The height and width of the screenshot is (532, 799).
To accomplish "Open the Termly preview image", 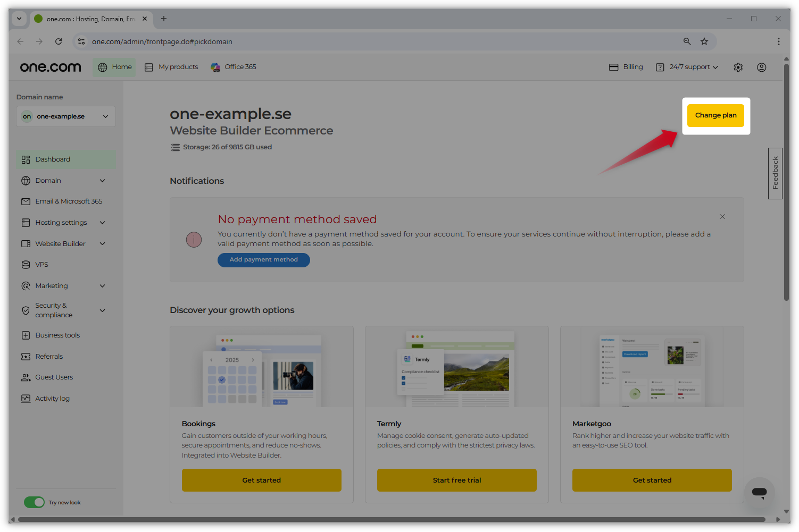I will [x=457, y=367].
